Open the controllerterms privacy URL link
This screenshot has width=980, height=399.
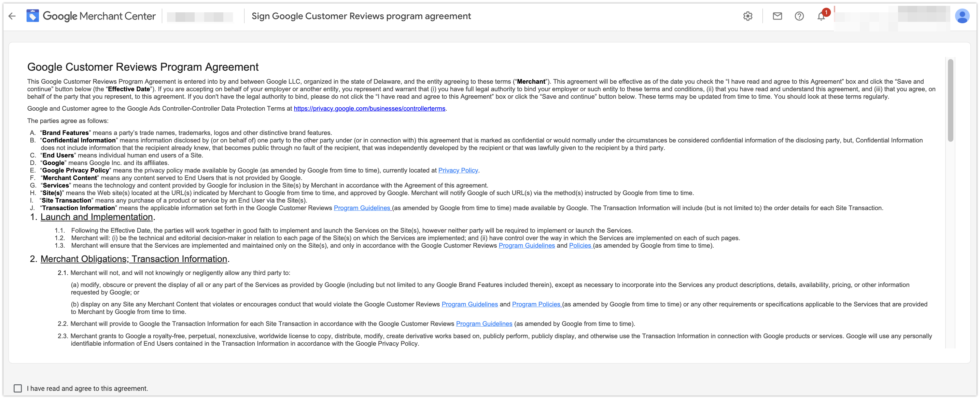click(369, 109)
